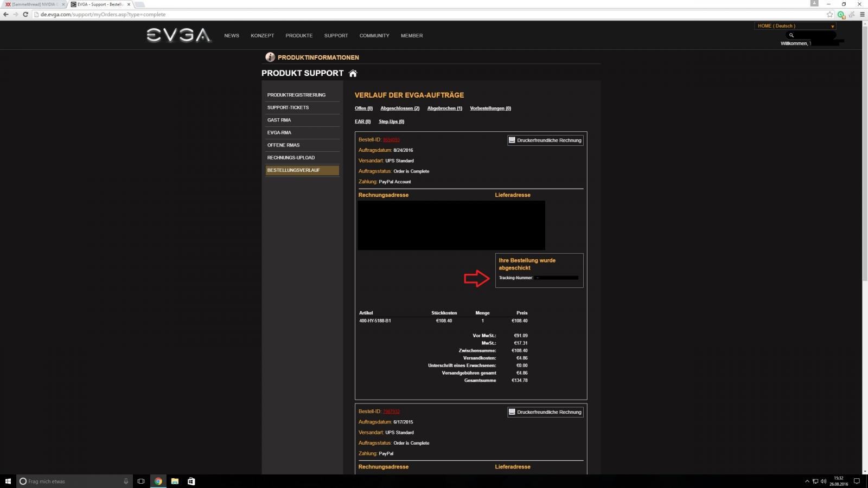Image resolution: width=868 pixels, height=488 pixels.
Task: Click the EVGA logo
Action: click(x=178, y=35)
